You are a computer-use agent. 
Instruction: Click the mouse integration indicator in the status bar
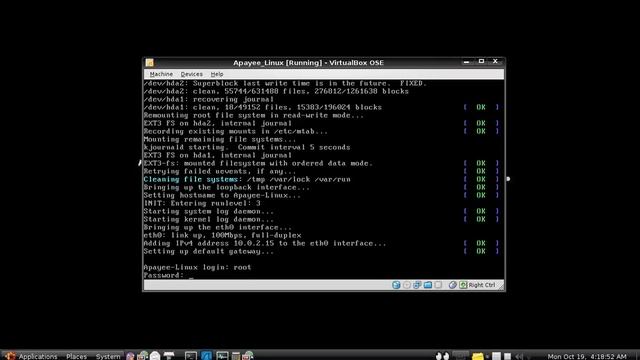tap(453, 285)
